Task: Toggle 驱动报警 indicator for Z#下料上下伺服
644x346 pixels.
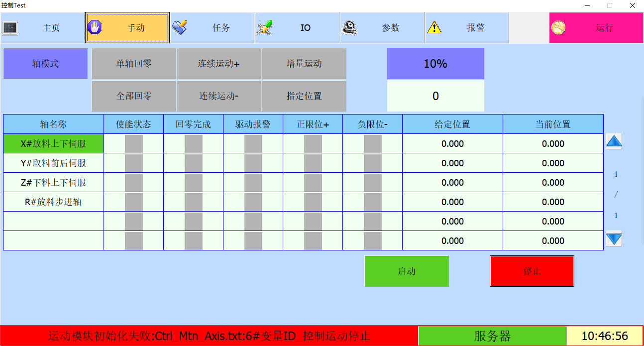Action: point(253,183)
